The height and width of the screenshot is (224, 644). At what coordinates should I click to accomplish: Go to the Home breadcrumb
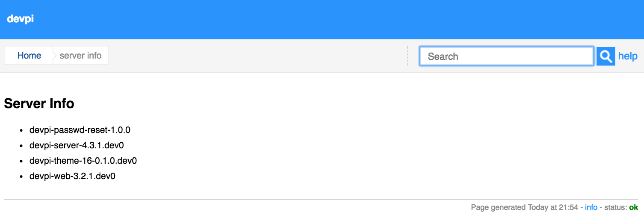[29, 56]
